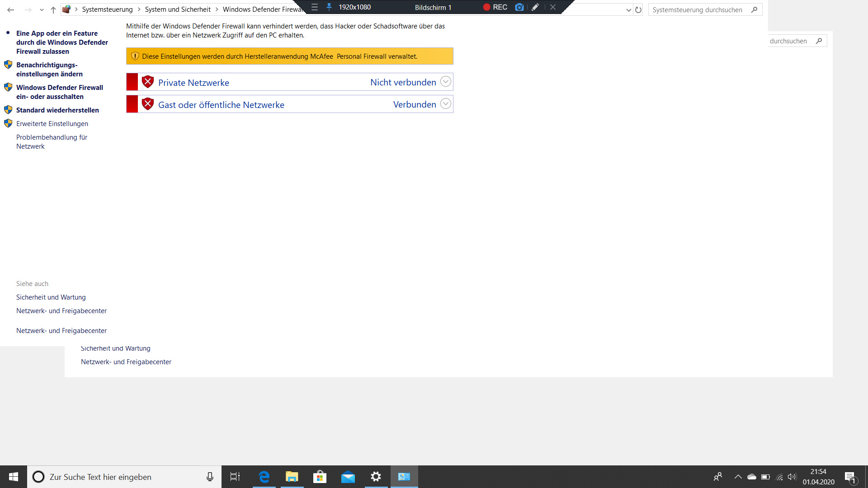Close the recorder toolbar
Screen dimensions: 868x488
[x=553, y=7]
